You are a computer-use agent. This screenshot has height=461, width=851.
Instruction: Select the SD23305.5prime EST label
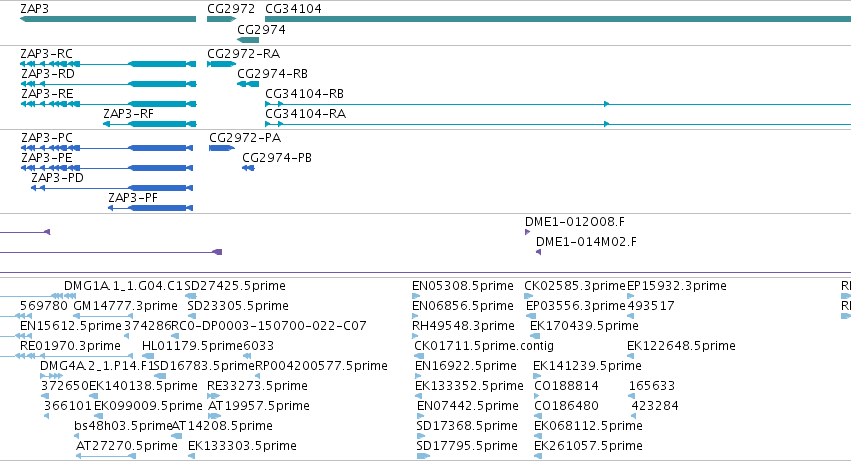click(x=238, y=306)
